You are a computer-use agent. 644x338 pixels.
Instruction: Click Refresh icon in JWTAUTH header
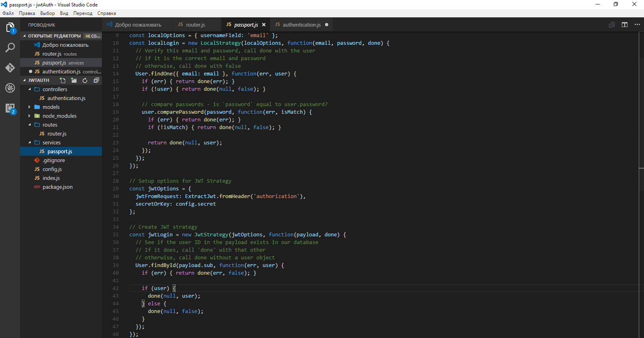85,80
